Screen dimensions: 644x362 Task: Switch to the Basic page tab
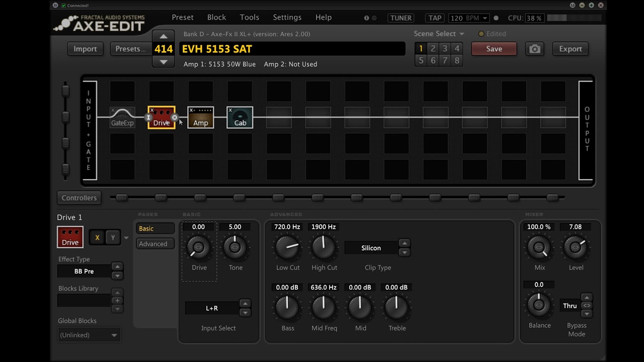[x=155, y=229]
